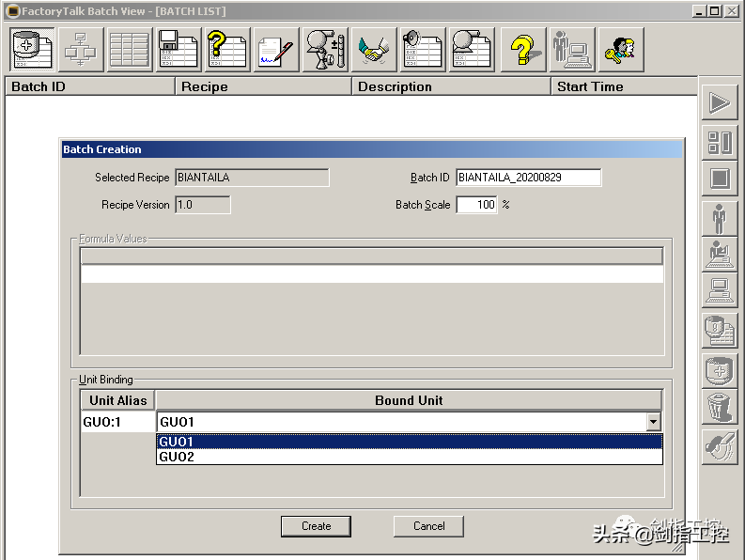
Task: Click into the Batch ID text field
Action: coord(528,178)
